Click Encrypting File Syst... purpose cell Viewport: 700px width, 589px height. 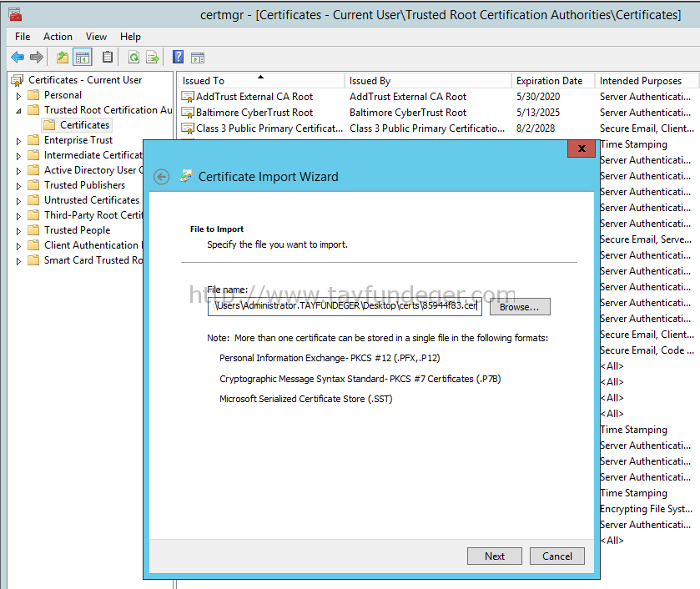646,509
